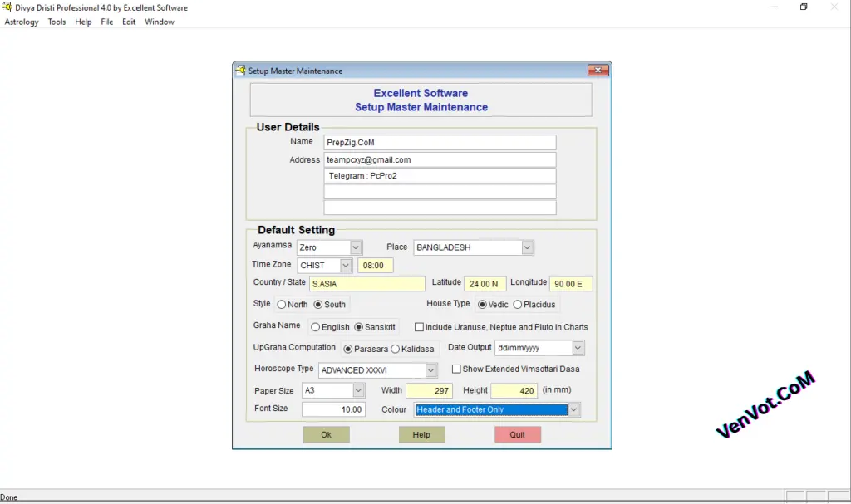The height and width of the screenshot is (504, 851).
Task: Click the fourth empty address line field
Action: tap(440, 192)
